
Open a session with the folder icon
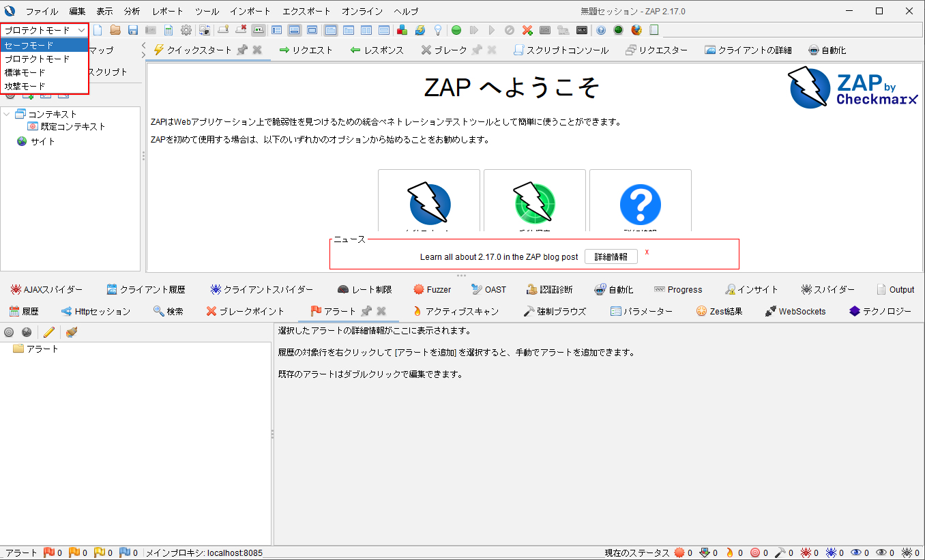tap(115, 30)
